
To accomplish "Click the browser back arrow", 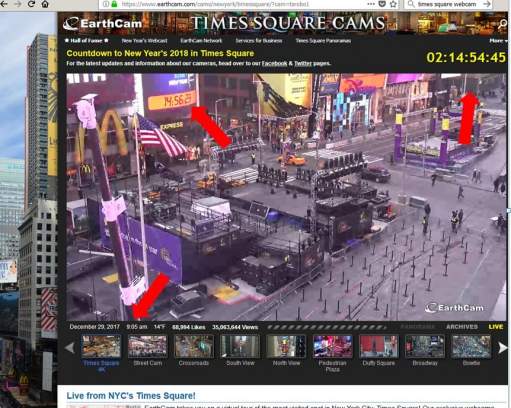I will pyautogui.click(x=4, y=4).
